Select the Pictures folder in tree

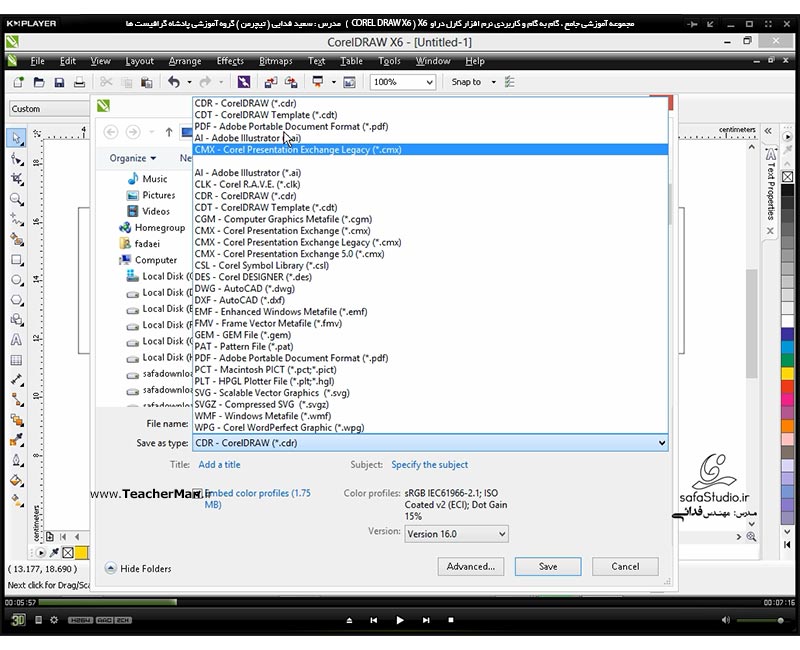tap(151, 195)
